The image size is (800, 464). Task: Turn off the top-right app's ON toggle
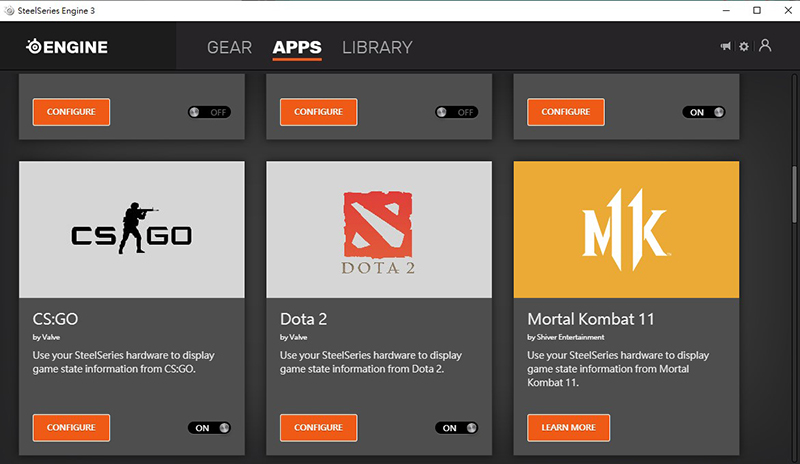(x=705, y=112)
